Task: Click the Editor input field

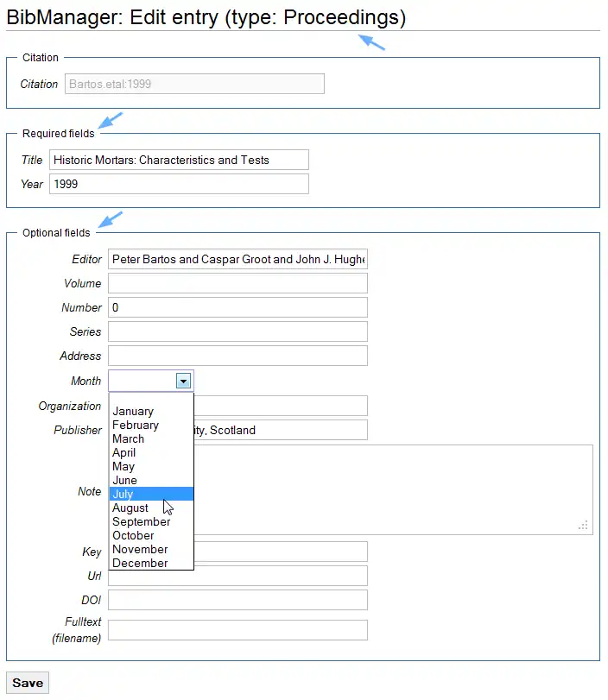Action: coord(237,259)
